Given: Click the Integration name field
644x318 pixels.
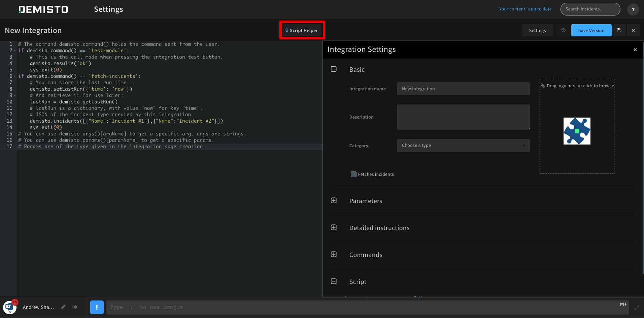Looking at the screenshot, I should coord(463,89).
